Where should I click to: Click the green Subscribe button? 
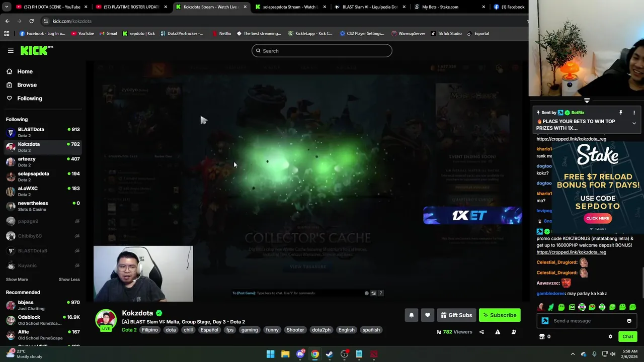point(500,315)
